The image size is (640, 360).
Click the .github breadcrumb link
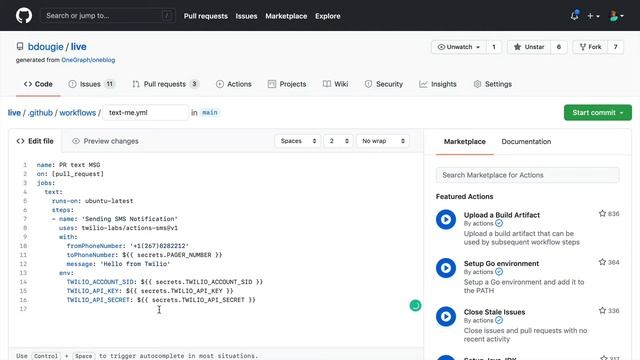pyautogui.click(x=40, y=113)
